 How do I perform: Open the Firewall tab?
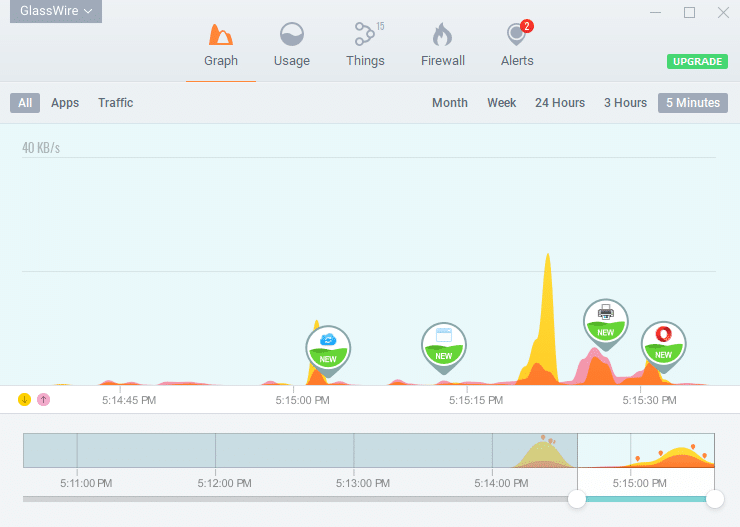(443, 46)
